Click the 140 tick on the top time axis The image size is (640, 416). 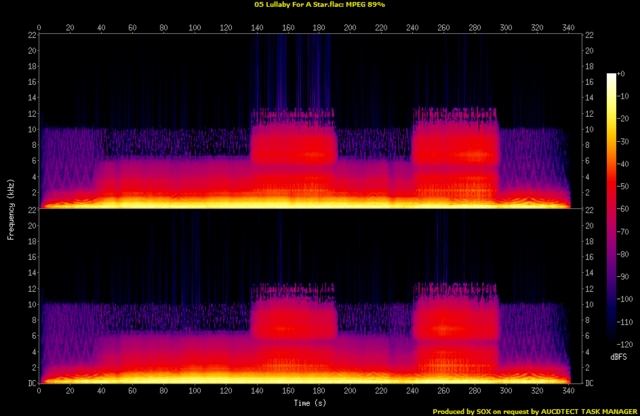(x=257, y=27)
